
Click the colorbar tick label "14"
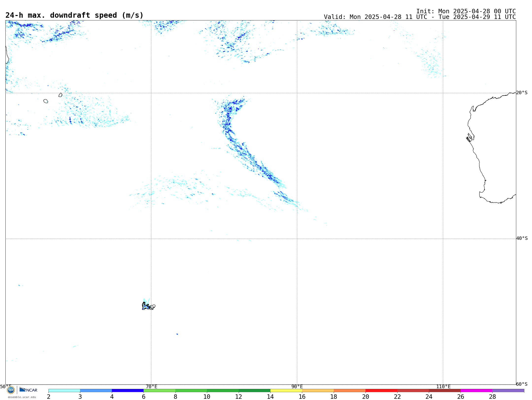(270, 397)
